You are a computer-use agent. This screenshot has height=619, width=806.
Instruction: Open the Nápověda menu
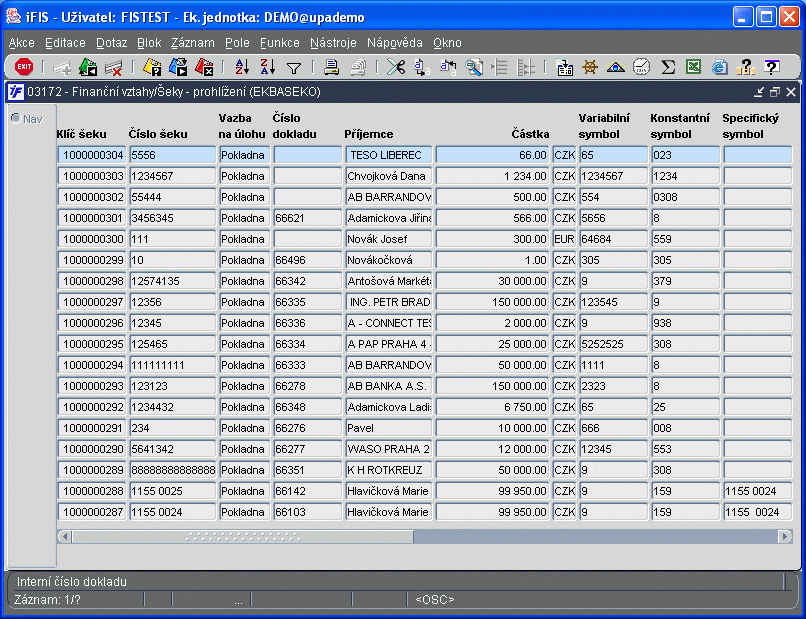395,43
